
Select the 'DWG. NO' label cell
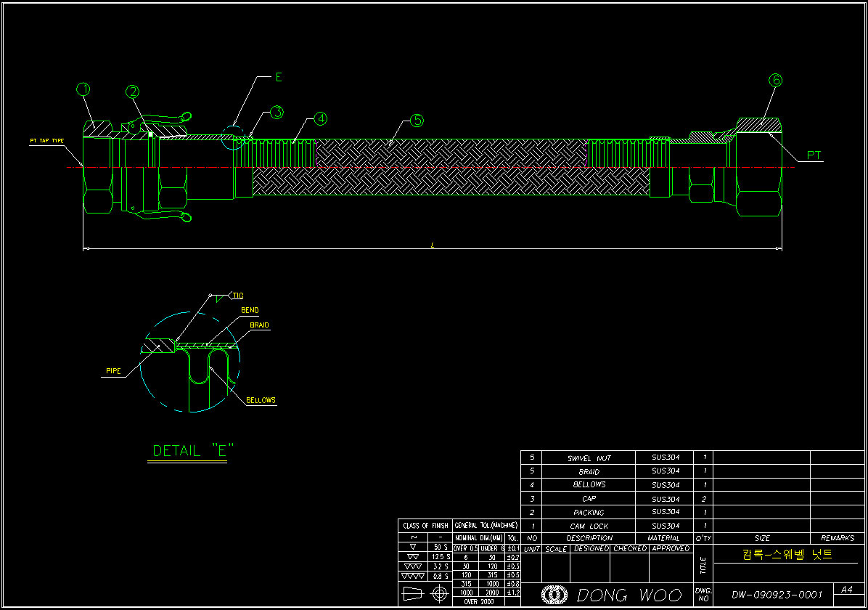(x=703, y=595)
